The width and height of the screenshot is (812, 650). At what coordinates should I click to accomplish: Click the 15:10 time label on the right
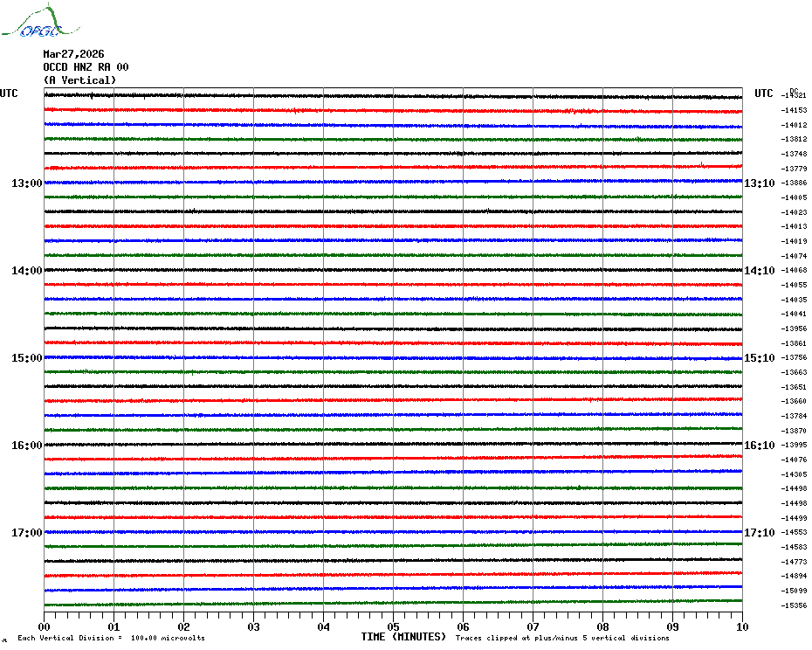point(759,358)
